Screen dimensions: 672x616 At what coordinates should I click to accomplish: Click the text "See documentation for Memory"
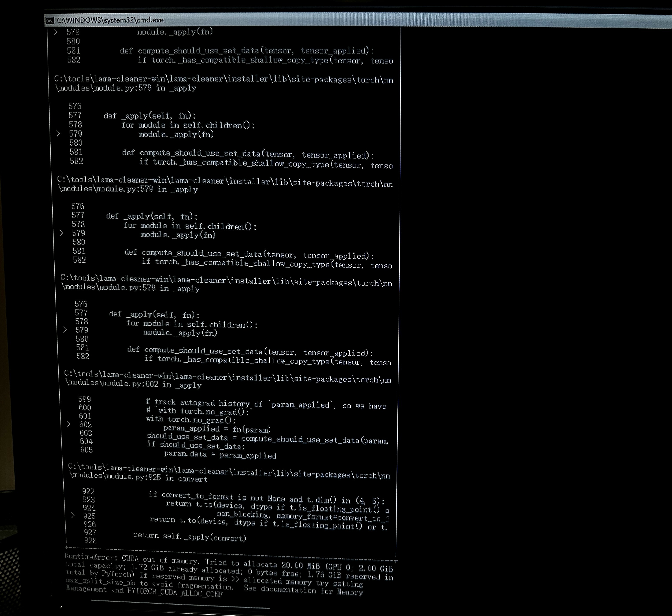[x=303, y=590]
